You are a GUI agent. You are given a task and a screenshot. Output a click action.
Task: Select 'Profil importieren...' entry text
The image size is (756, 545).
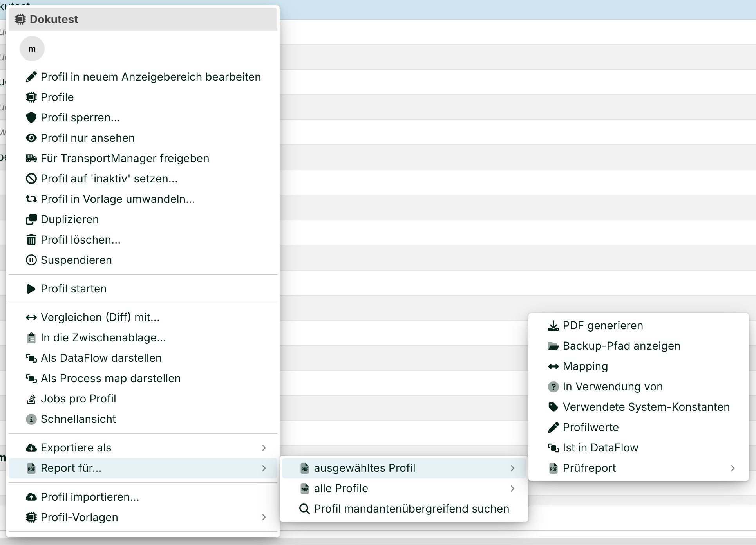[90, 497]
